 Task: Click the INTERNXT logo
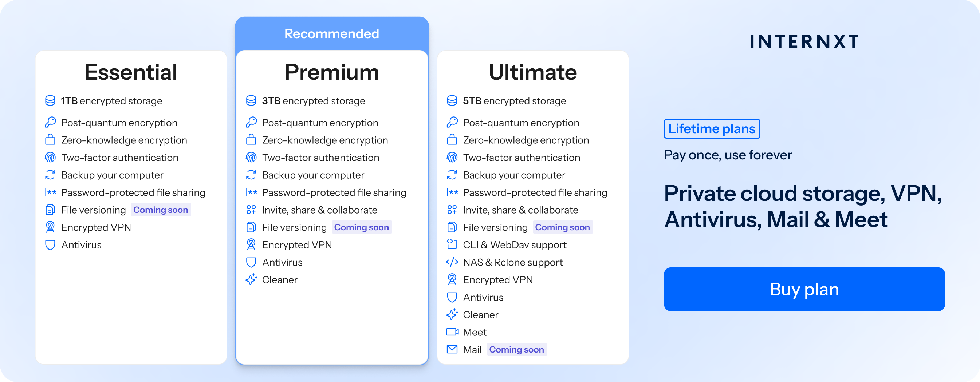point(804,42)
